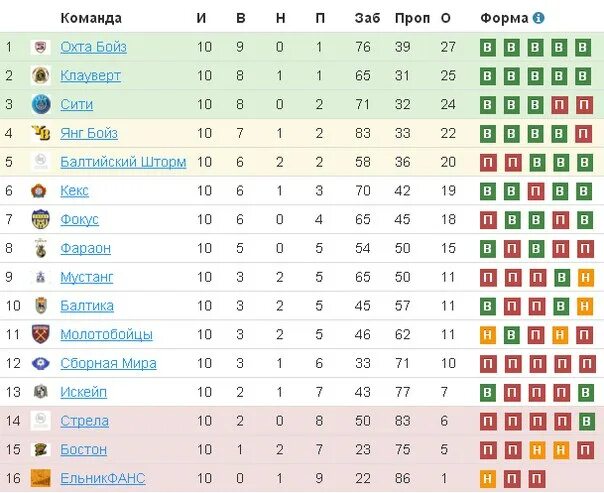Click the Фокус team badge
This screenshot has width=604, height=493.
click(x=41, y=219)
